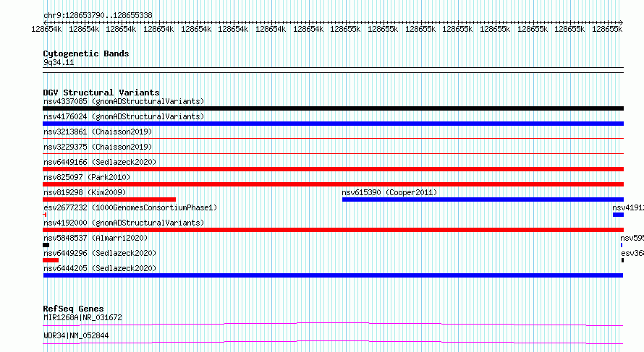Image resolution: width=644 pixels, height=352 pixels.
Task: Click the magenta WDR34 gene line
Action: 333,342
